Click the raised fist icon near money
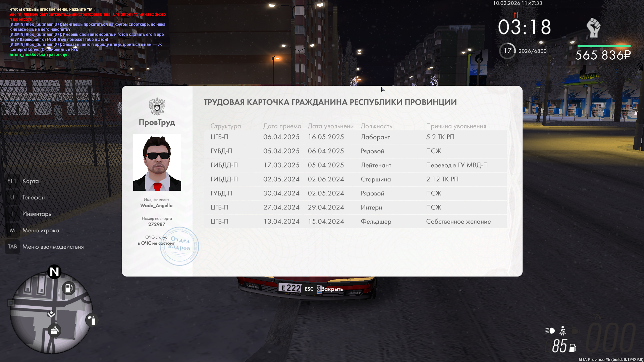 point(593,27)
